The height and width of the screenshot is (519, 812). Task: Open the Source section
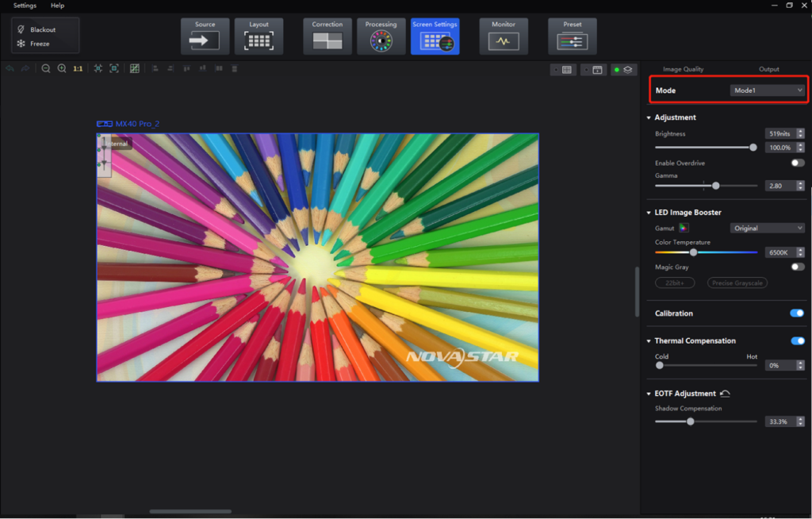[x=205, y=37]
